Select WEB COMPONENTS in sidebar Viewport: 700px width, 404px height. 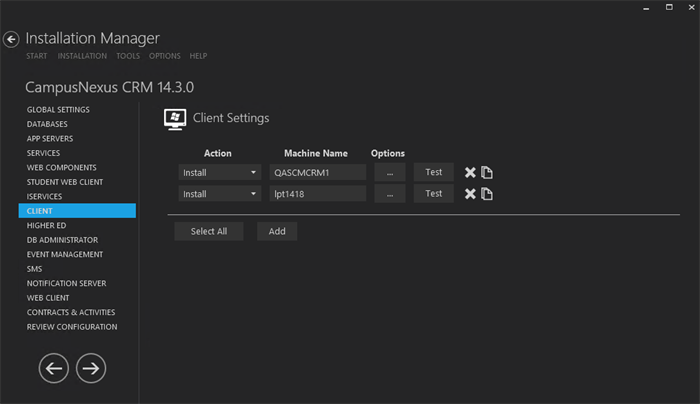61,167
